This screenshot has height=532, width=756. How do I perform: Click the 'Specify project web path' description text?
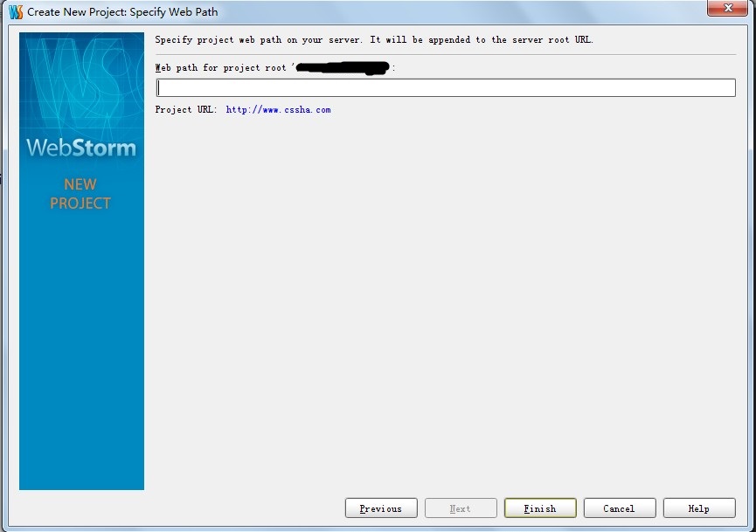[x=374, y=40]
